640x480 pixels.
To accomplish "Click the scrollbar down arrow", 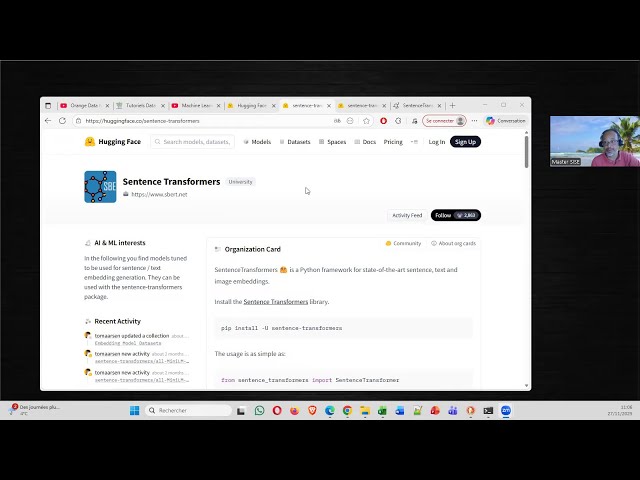I will click(x=527, y=386).
